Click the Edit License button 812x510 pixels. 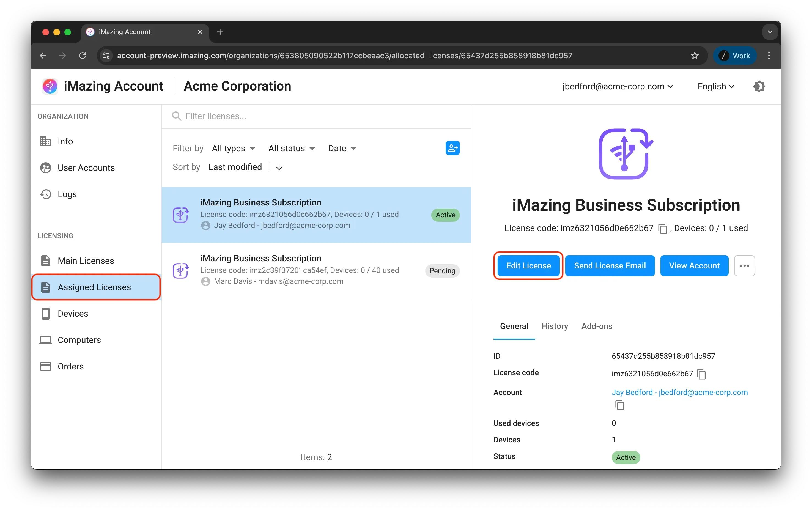coord(528,266)
